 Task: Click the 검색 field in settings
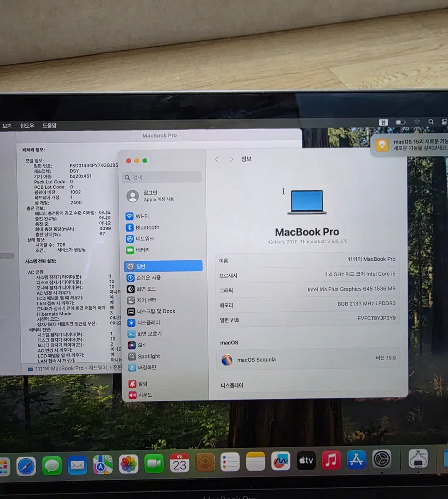click(x=162, y=177)
